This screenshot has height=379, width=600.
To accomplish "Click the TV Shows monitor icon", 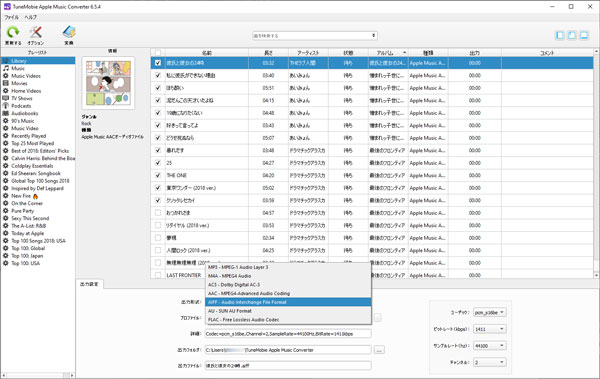I will click(x=5, y=98).
